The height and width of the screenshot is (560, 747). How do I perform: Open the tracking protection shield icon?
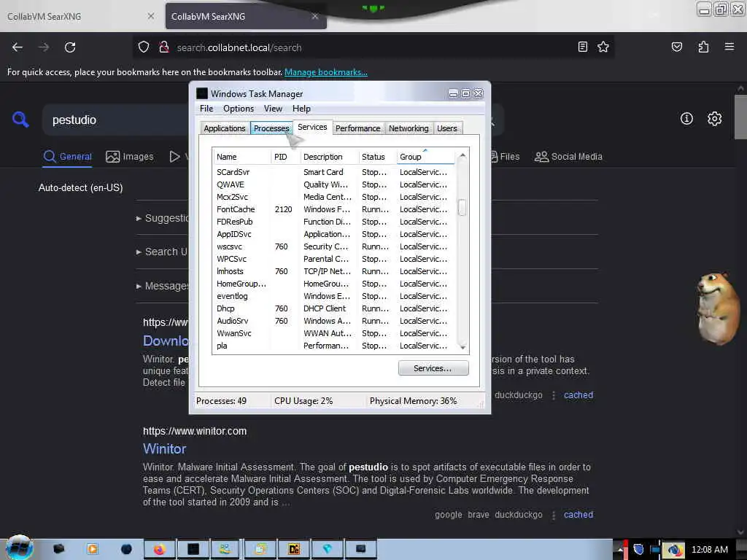point(144,47)
